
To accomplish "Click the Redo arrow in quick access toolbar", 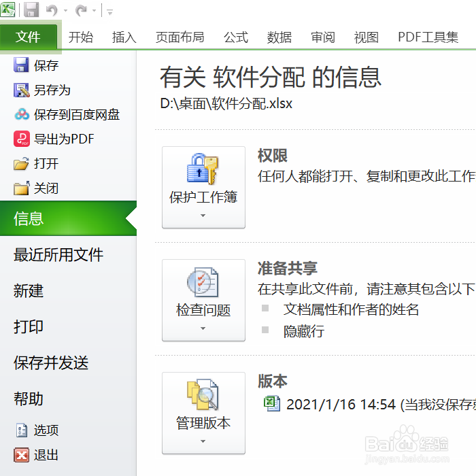I will point(81,11).
